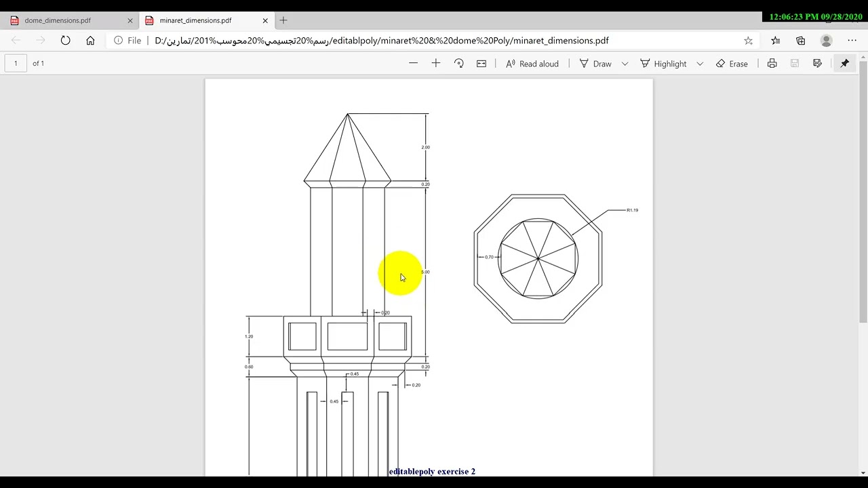Select the Erase tool
Image resolution: width=868 pixels, height=488 pixels.
click(x=732, y=64)
